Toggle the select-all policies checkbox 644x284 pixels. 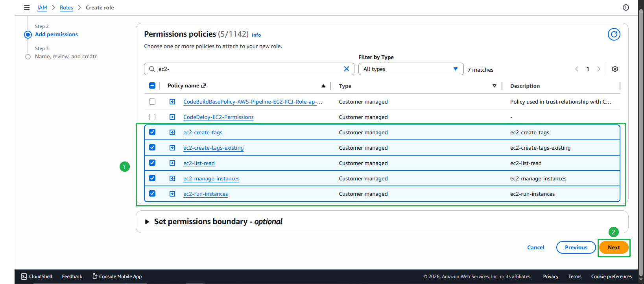pyautogui.click(x=152, y=85)
